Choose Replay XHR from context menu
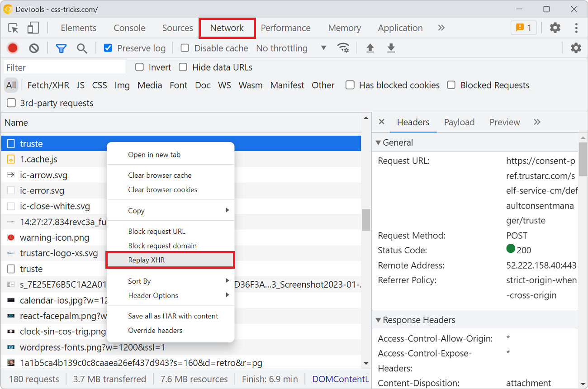The image size is (588, 389). (x=171, y=260)
